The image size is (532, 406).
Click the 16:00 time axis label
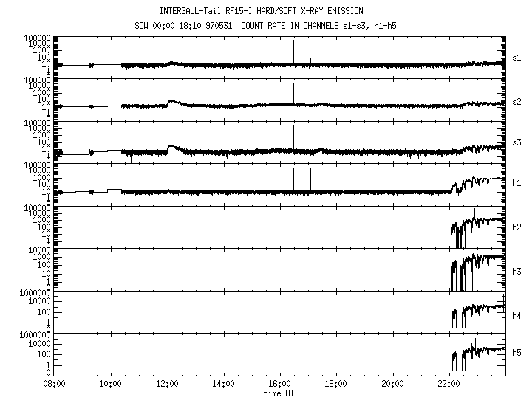[279, 384]
